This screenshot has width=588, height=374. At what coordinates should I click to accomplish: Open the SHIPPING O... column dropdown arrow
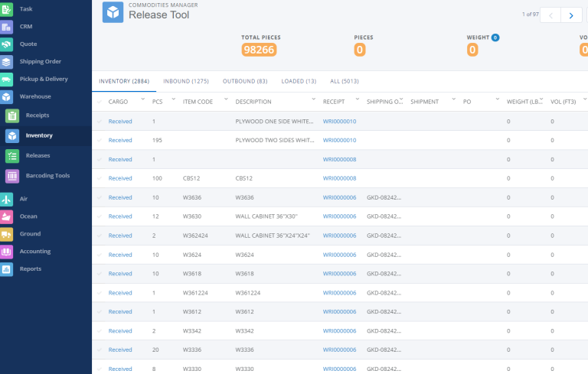click(x=401, y=99)
